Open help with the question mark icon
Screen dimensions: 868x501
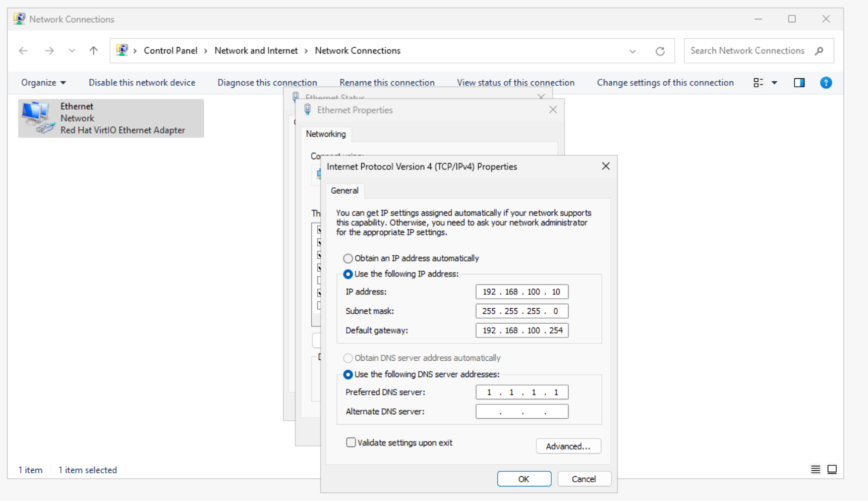coord(826,83)
